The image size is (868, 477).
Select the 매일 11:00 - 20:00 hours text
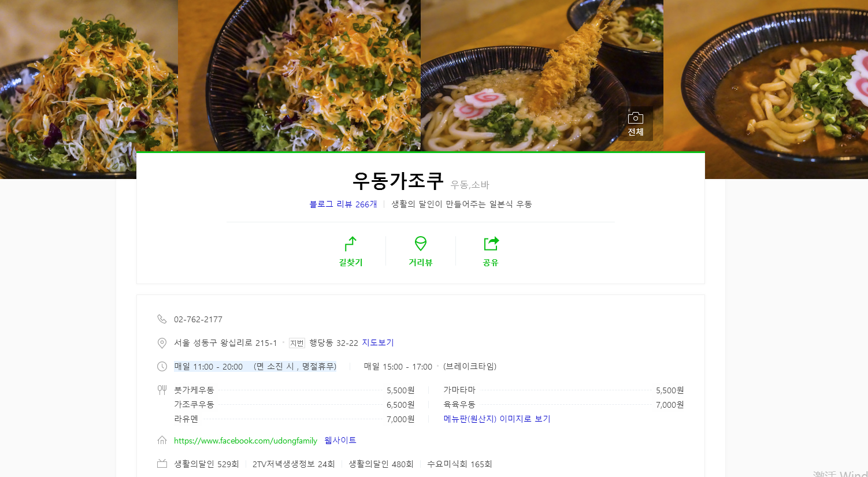point(209,367)
